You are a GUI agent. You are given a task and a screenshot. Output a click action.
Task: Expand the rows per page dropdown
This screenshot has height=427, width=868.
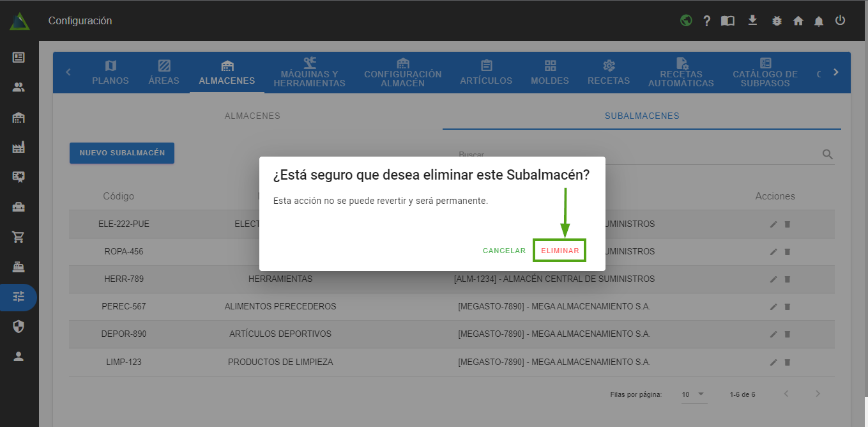click(x=693, y=394)
